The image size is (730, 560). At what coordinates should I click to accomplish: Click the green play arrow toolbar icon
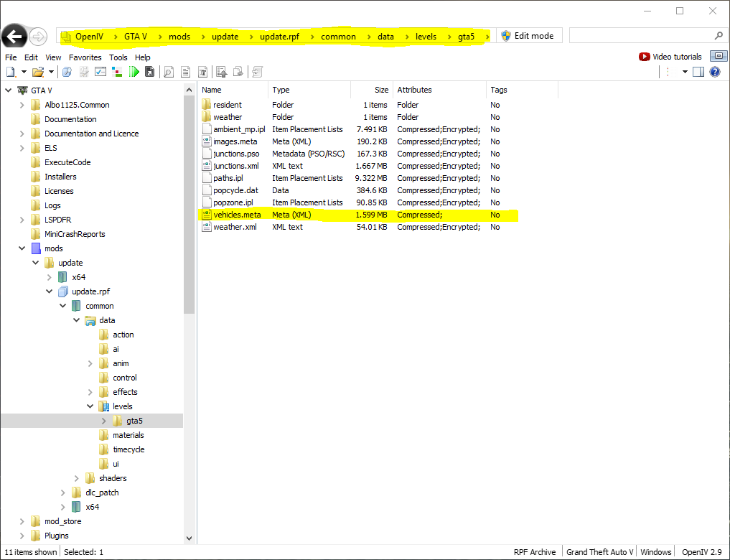pos(134,72)
